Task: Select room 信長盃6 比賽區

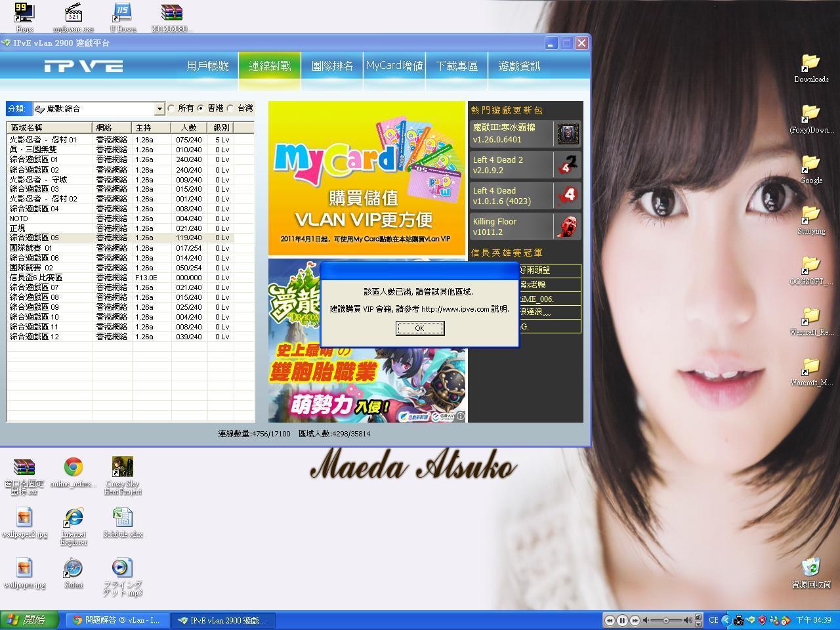Action: click(121, 278)
